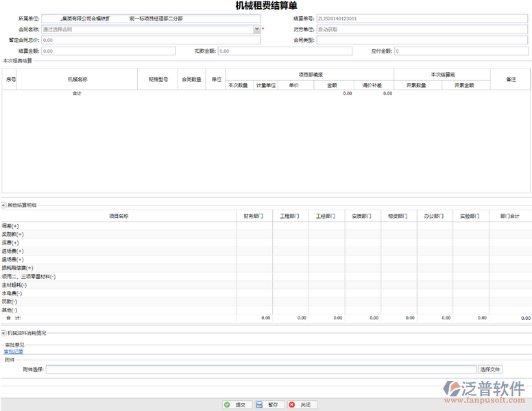Screen dimensions: 532x411
Task: Click the 应付金额 input field
Action: pos(461,51)
